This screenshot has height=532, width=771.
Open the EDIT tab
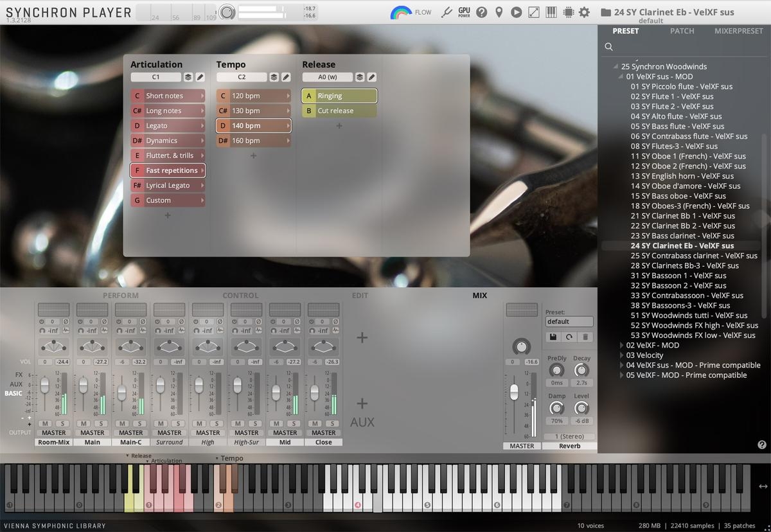[x=360, y=296]
